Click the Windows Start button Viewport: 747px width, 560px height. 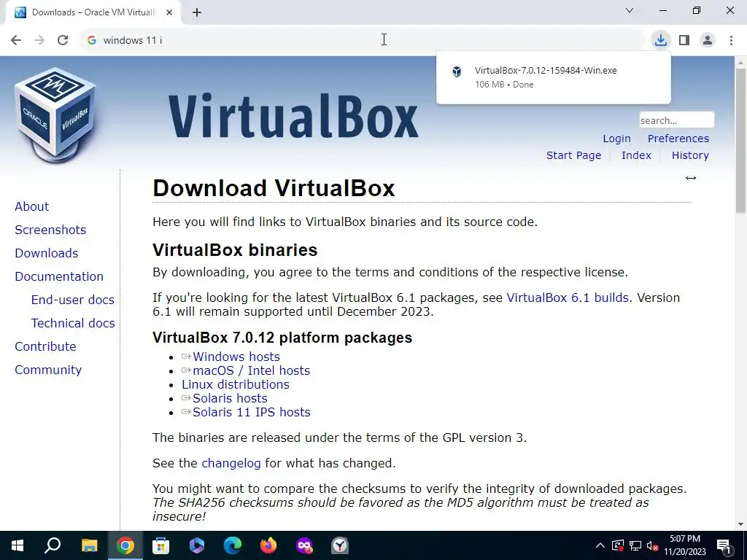click(x=18, y=545)
